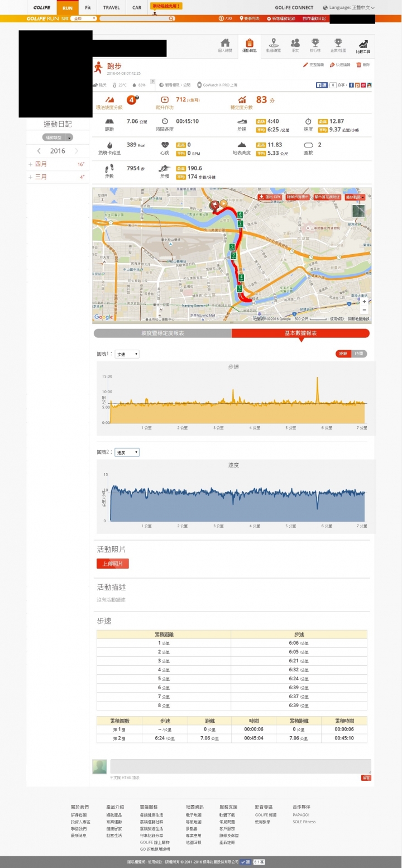Switch map to satellite thumbnail
The image size is (402, 868).
coord(358,211)
